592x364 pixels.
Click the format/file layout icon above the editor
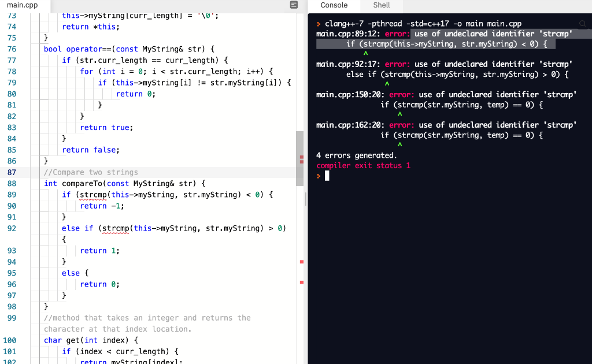[x=294, y=5]
